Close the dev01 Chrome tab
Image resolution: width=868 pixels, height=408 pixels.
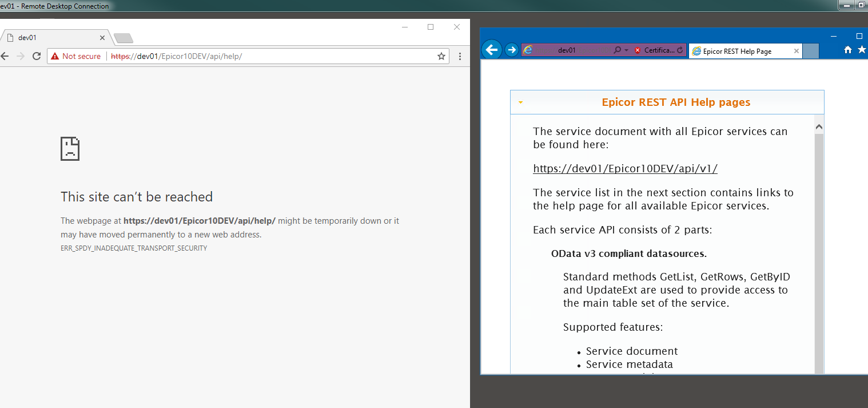click(x=102, y=38)
